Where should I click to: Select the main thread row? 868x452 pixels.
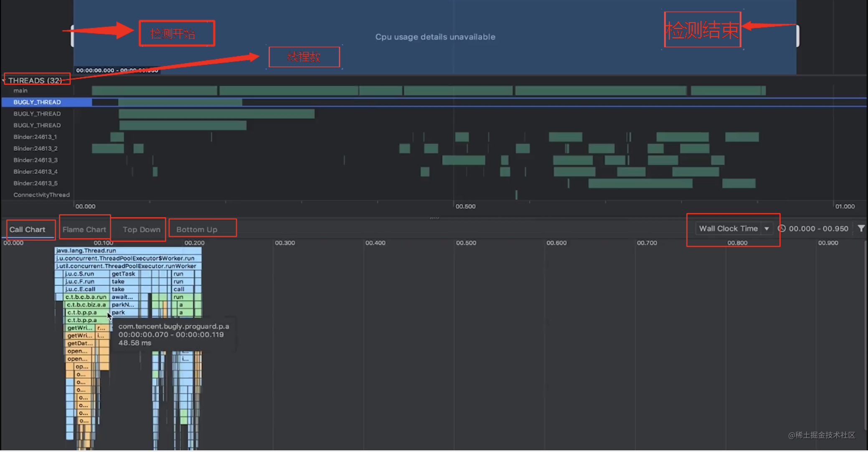(x=20, y=91)
